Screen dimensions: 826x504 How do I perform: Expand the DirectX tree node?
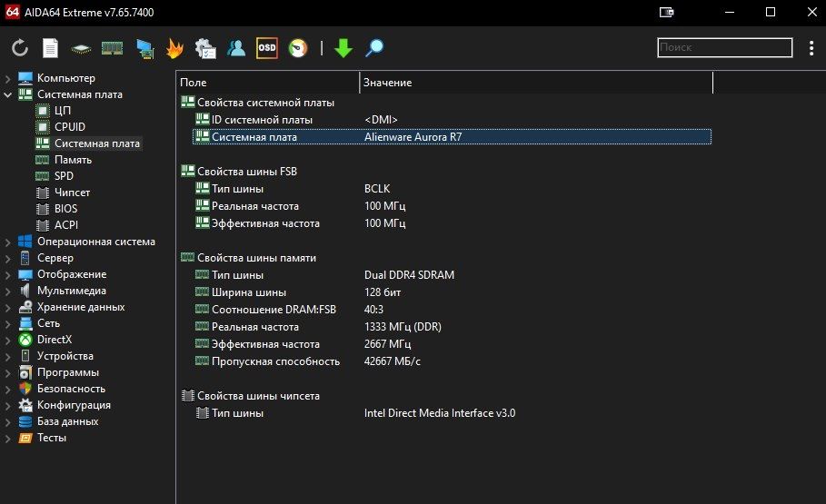(x=8, y=341)
